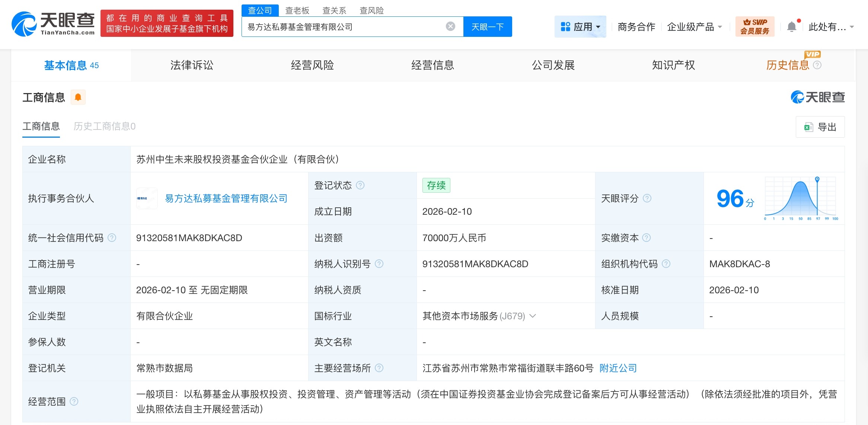Switch to the 法律诉讼 tab
Image resolution: width=868 pixels, height=425 pixels.
192,65
